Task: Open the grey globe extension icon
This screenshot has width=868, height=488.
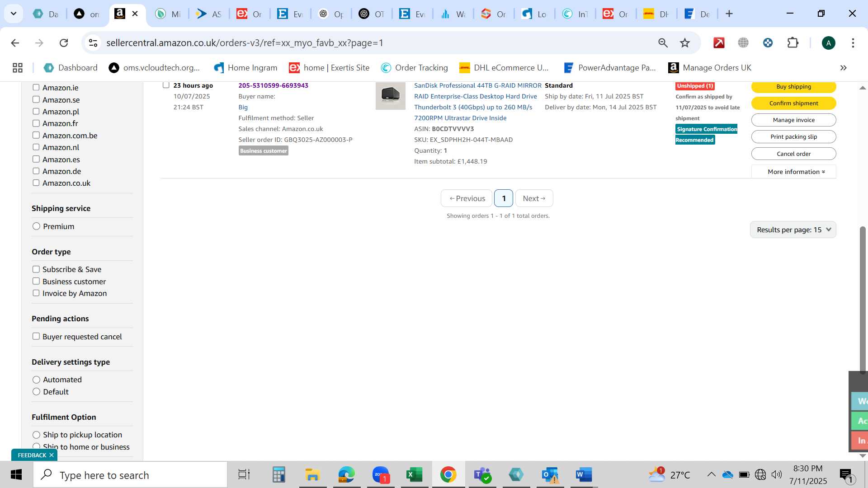Action: tap(743, 43)
